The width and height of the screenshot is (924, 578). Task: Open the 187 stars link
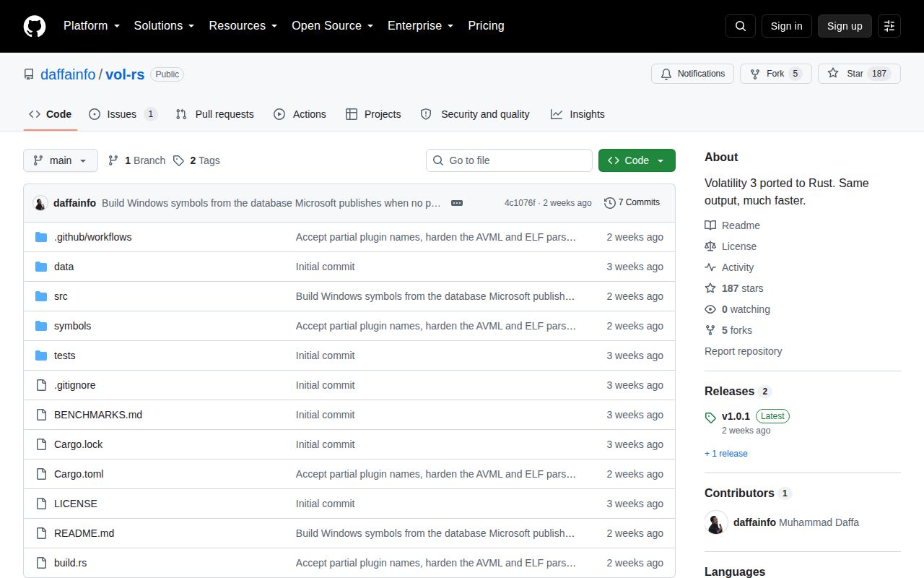click(x=734, y=288)
